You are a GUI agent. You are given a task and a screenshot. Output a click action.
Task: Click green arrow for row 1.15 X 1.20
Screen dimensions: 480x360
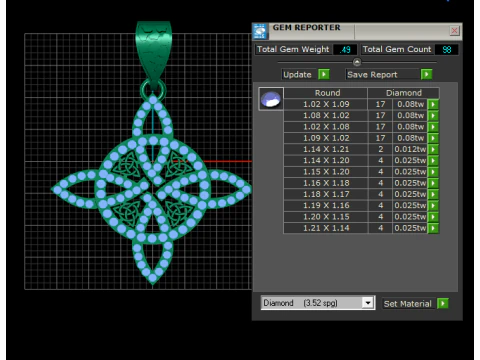(433, 172)
